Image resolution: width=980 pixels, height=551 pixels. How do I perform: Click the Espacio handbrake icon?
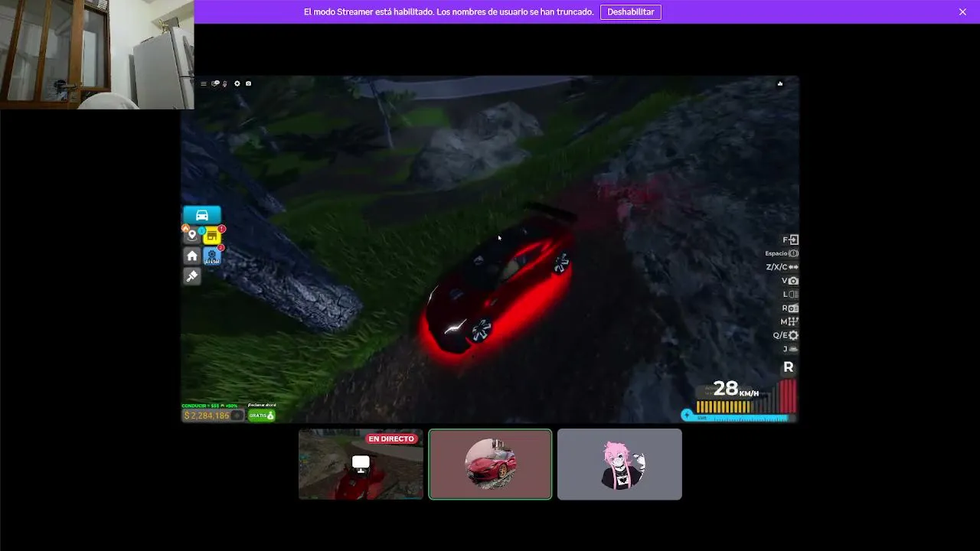tap(793, 253)
